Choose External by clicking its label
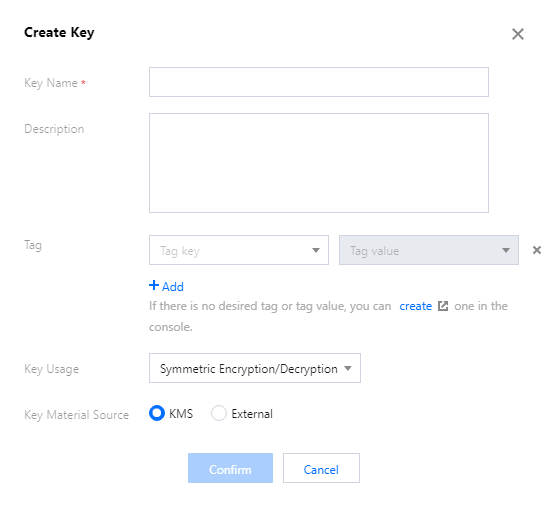 pyautogui.click(x=252, y=414)
